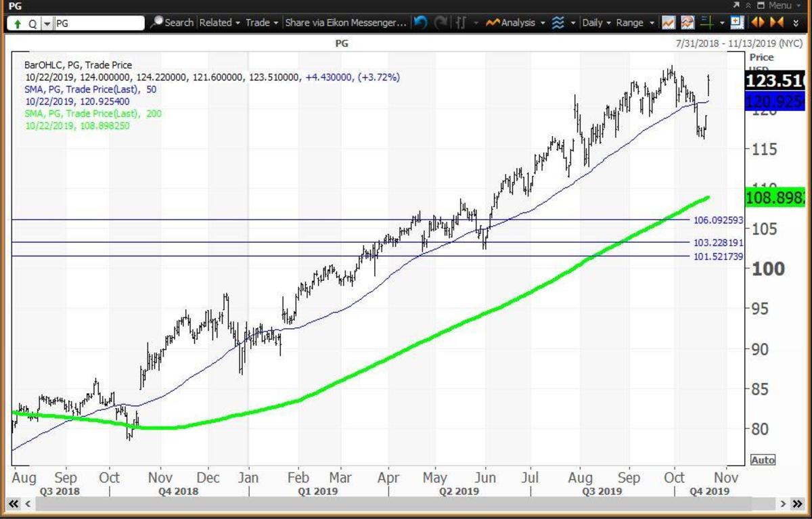Screen dimensions: 812x519
Task: Click Share via Eikon Messenger
Action: tap(346, 22)
